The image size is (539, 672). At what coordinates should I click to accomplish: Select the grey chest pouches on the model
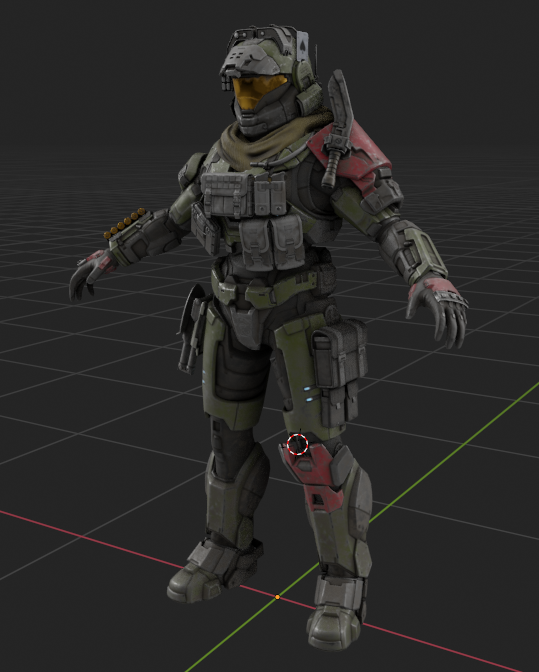tap(254, 219)
